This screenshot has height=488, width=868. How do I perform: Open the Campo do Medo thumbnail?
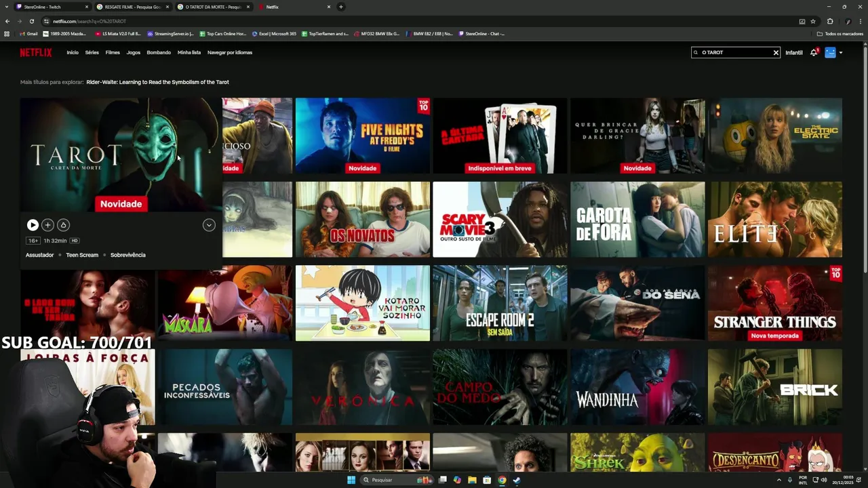[x=500, y=387]
